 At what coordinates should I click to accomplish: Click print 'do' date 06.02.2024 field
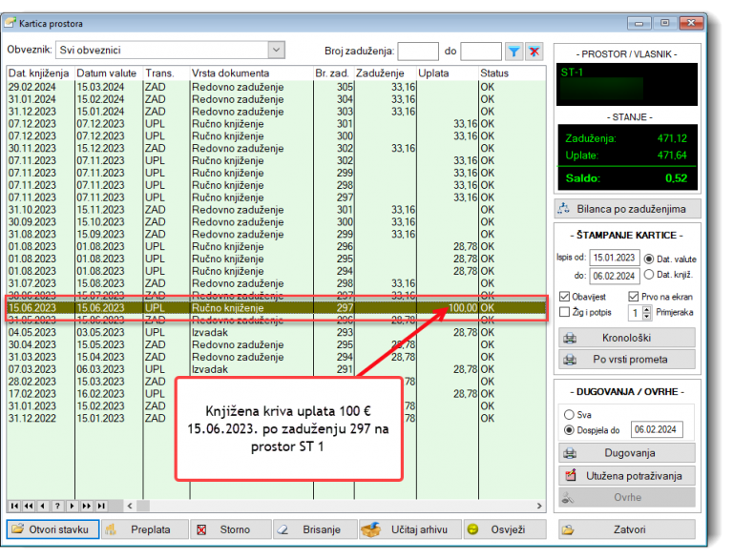[x=615, y=276]
